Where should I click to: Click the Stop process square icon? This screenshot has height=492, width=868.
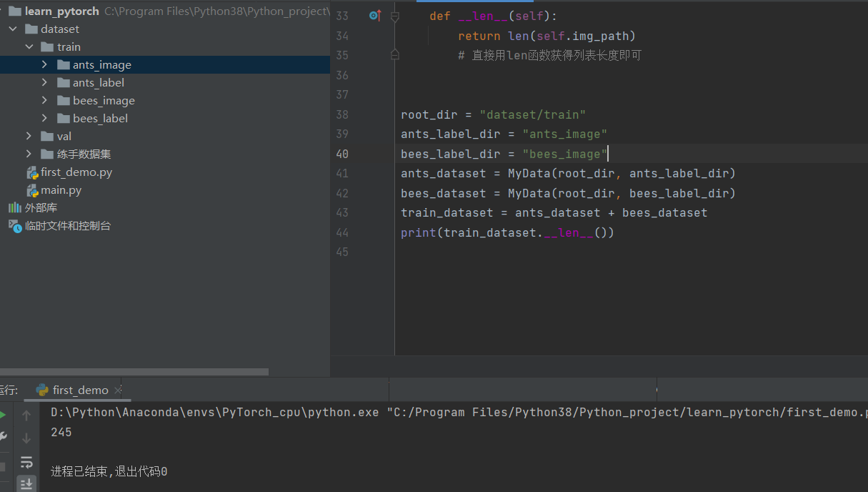[x=3, y=466]
